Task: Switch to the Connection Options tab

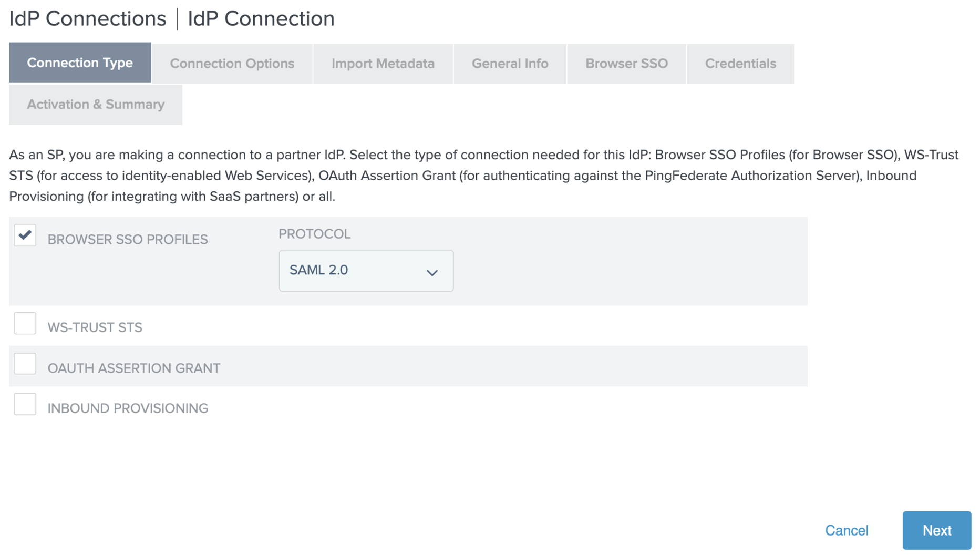Action: [232, 64]
